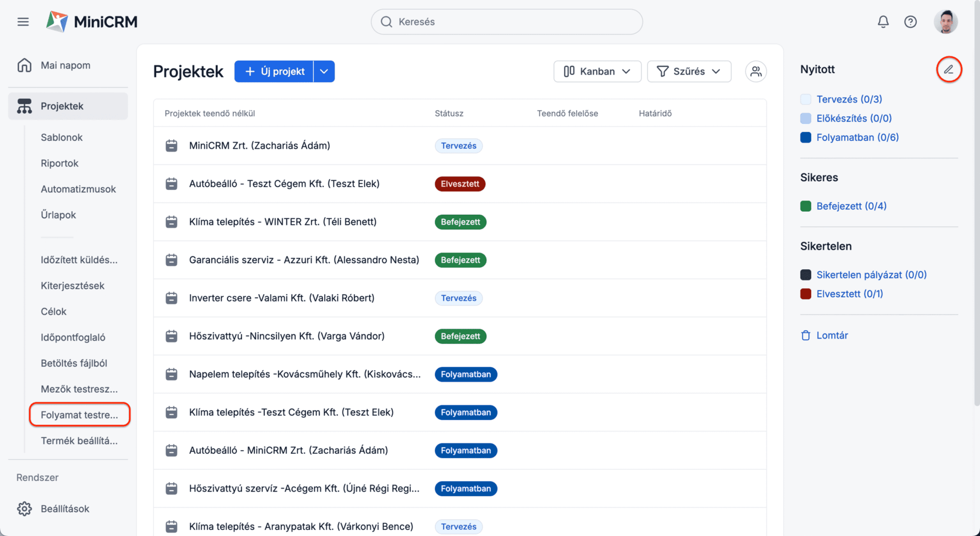
Task: Open the help question mark icon
Action: (x=910, y=22)
